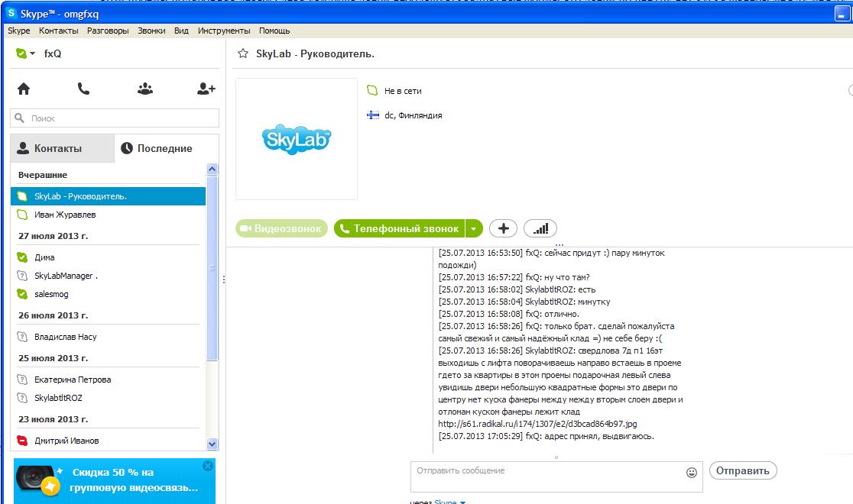Click the sidebar splitter handle dots
This screenshot has width=853, height=504.
(x=224, y=279)
